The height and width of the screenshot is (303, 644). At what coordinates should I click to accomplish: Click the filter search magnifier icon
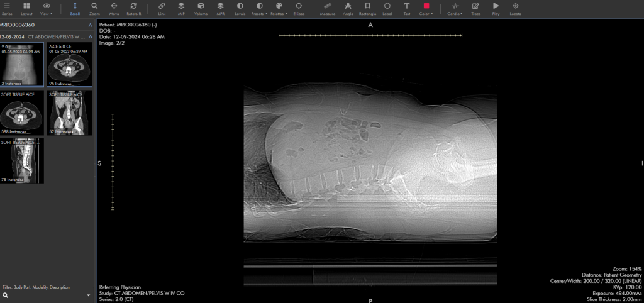click(5, 295)
